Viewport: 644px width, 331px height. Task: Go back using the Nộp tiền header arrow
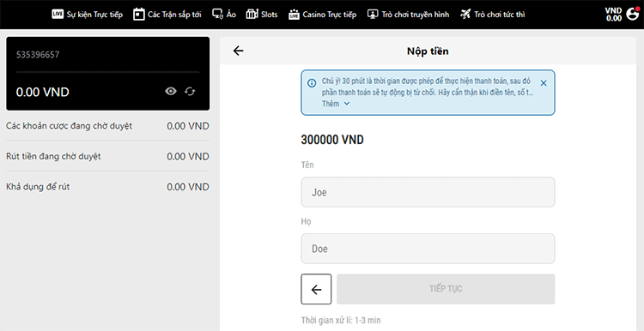[238, 51]
